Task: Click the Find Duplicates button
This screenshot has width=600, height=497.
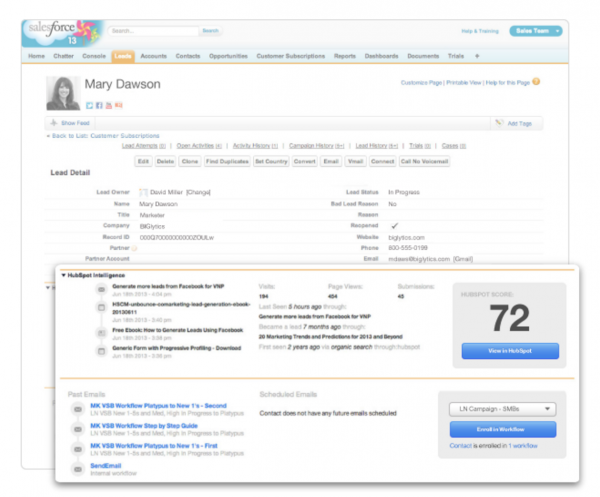Action: tap(227, 161)
